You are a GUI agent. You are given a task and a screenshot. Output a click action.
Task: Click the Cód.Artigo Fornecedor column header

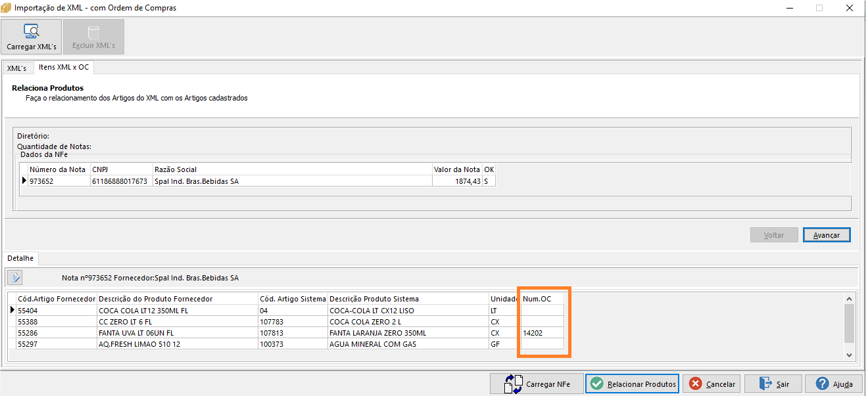point(56,299)
